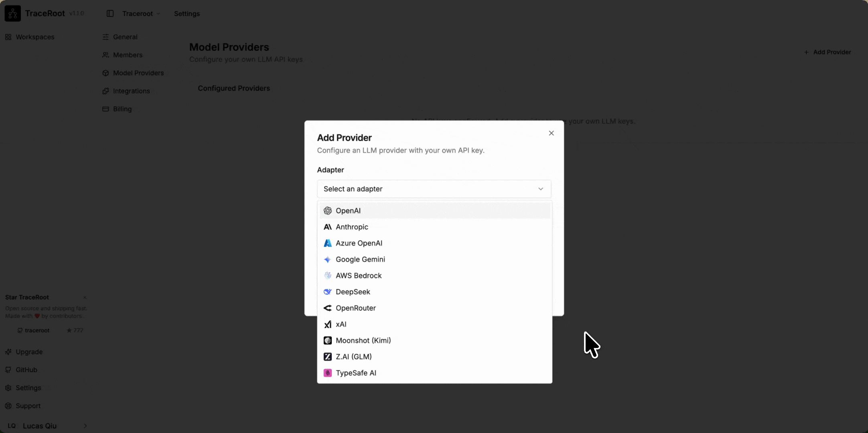Open the traceroot GitHub repo link

click(34, 330)
